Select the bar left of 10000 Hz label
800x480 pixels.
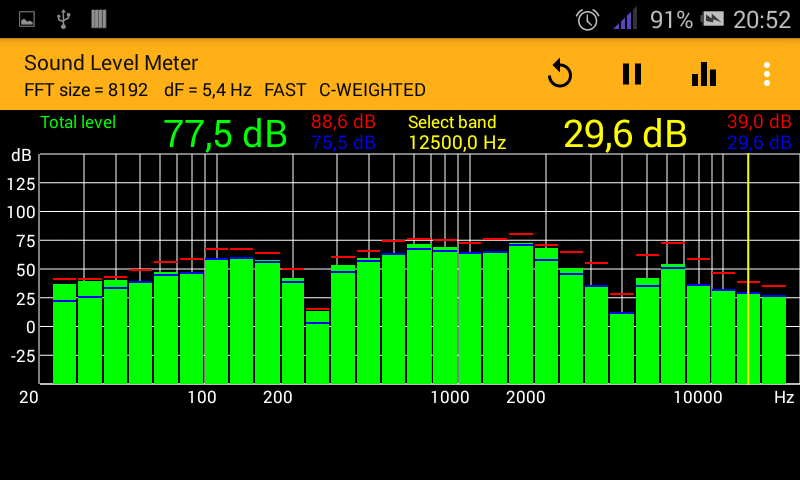[x=673, y=324]
